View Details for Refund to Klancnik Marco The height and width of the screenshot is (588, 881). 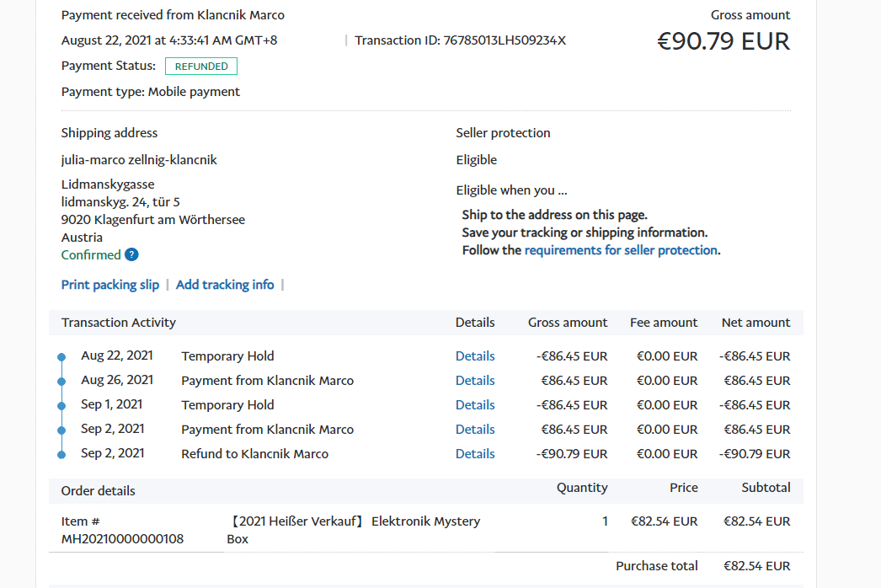tap(475, 454)
